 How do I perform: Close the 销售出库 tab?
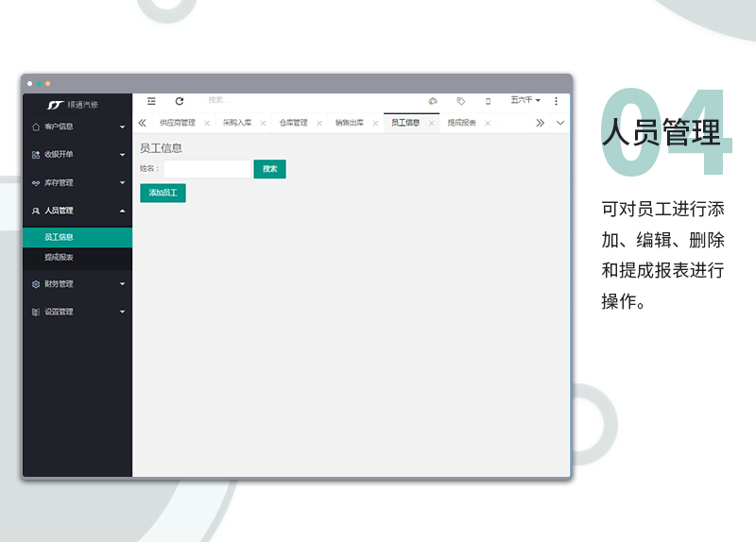375,124
